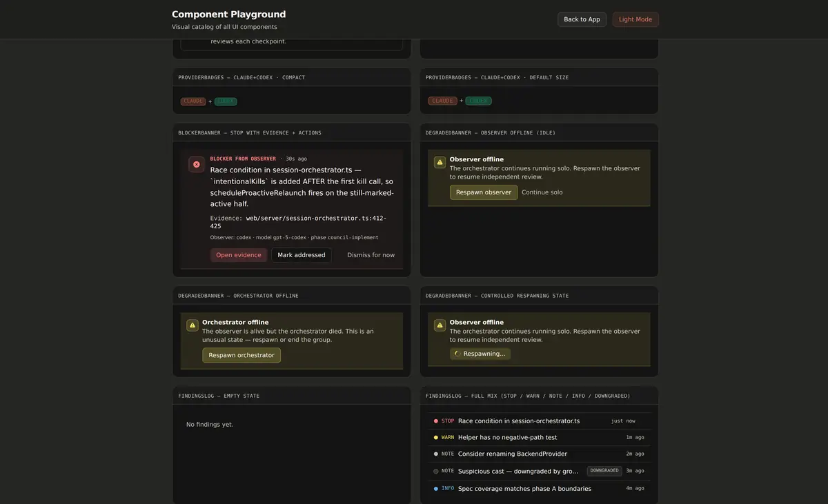Click the Respawning… button
The image size is (828, 504).
[x=480, y=354]
